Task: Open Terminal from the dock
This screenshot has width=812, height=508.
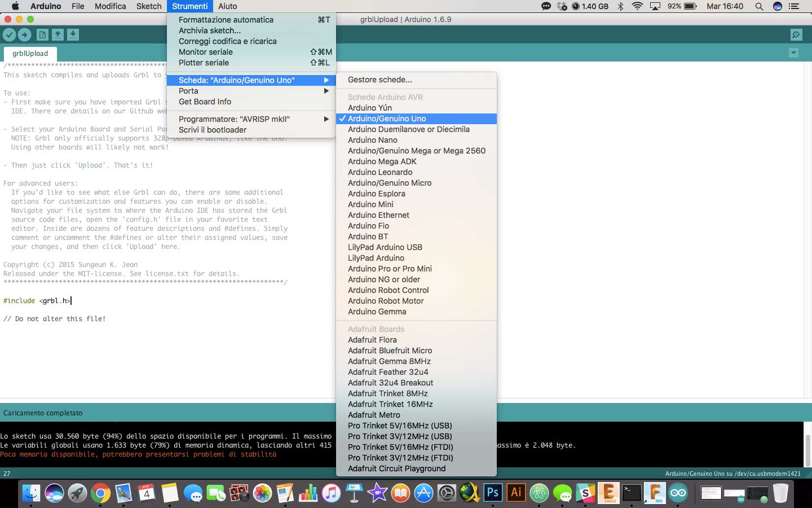Action: (632, 493)
